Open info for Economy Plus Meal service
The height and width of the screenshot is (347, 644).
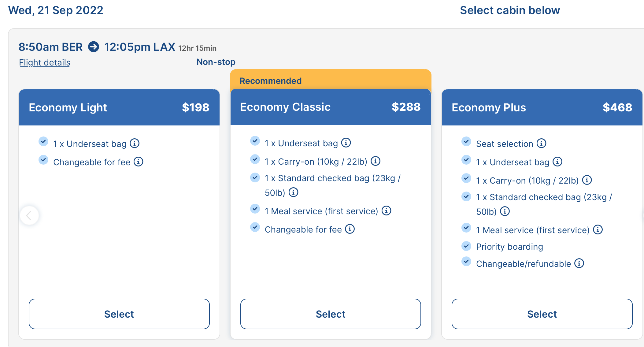[x=598, y=229]
